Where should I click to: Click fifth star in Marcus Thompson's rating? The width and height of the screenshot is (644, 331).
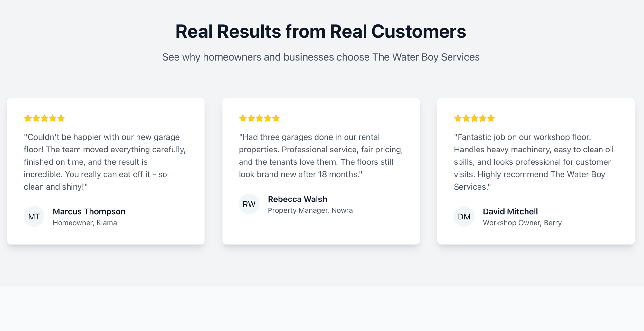click(x=61, y=118)
